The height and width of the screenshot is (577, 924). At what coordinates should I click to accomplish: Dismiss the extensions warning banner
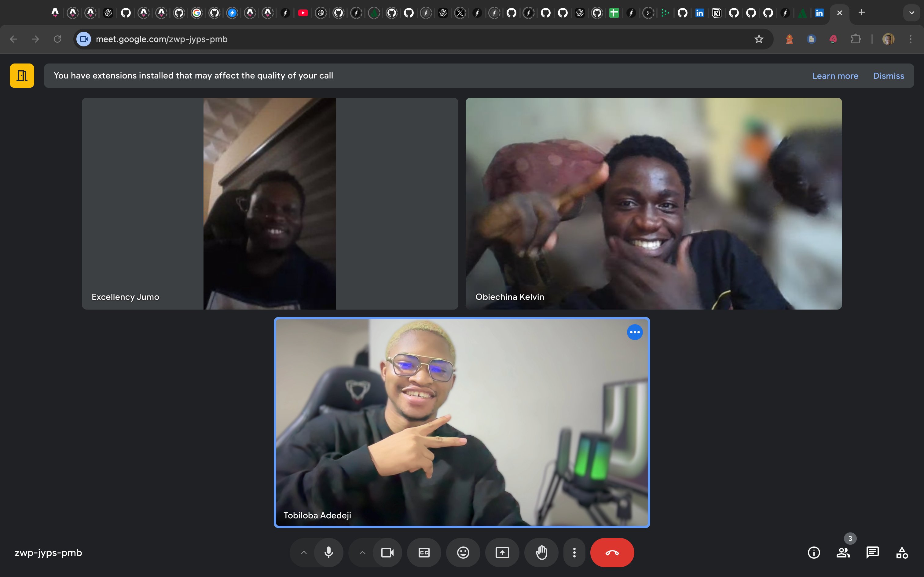coord(889,76)
